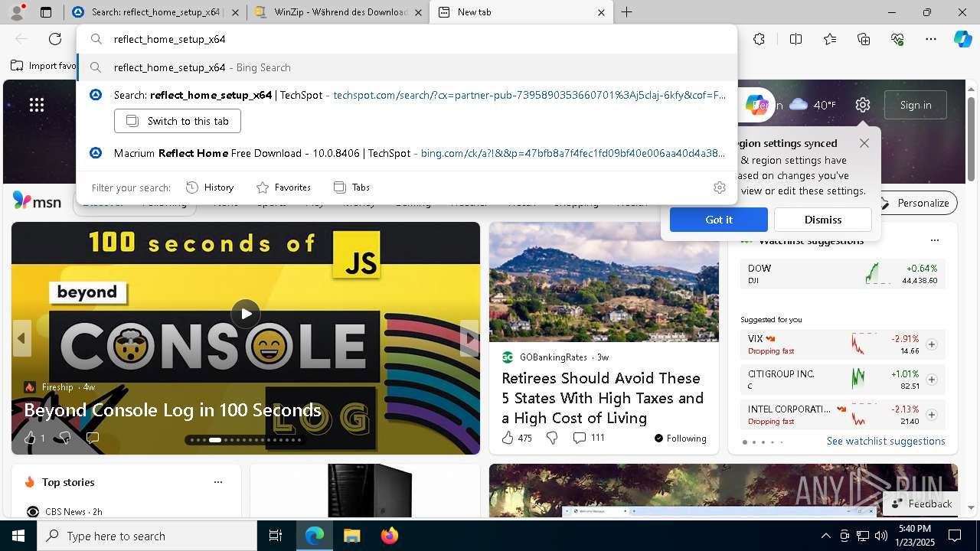Screen dimensions: 980x551
Task: Close the New tab tab
Action: [x=601, y=12]
